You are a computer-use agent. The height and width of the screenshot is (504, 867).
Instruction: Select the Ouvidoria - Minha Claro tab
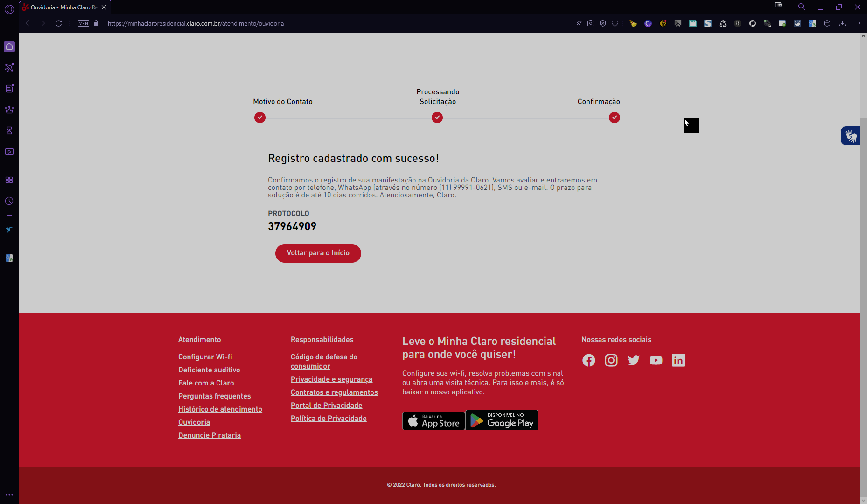pyautogui.click(x=64, y=7)
